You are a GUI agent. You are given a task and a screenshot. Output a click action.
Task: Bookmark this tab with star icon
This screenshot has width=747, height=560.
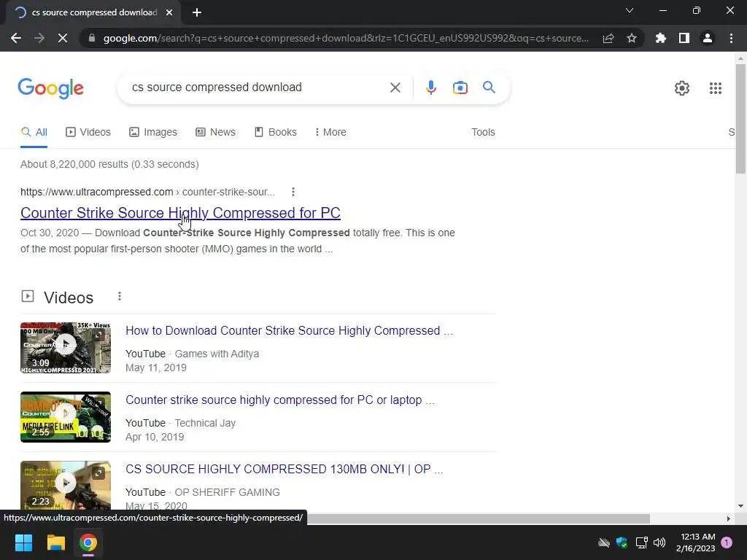coord(632,38)
